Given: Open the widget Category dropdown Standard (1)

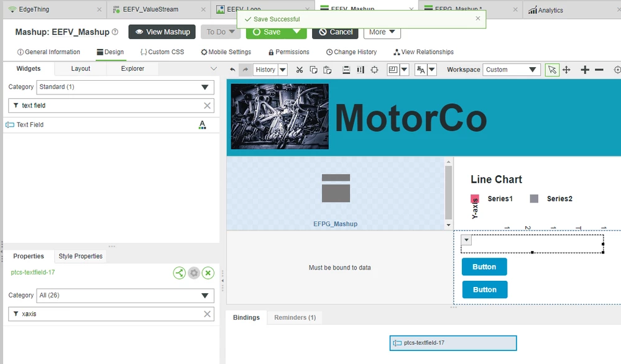Looking at the screenshot, I should pyautogui.click(x=125, y=87).
